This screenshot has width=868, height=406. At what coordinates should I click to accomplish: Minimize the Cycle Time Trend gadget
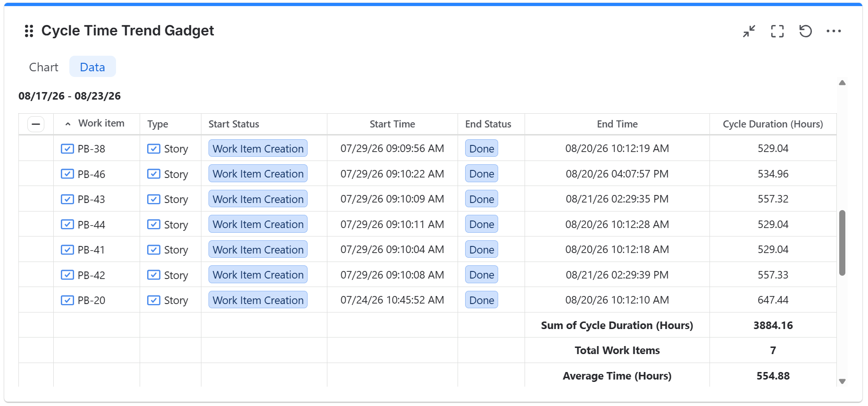pyautogui.click(x=749, y=31)
